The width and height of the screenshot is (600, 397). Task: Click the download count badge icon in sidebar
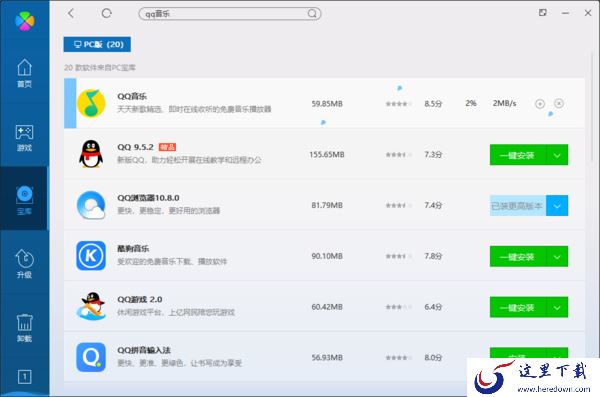coord(24,377)
